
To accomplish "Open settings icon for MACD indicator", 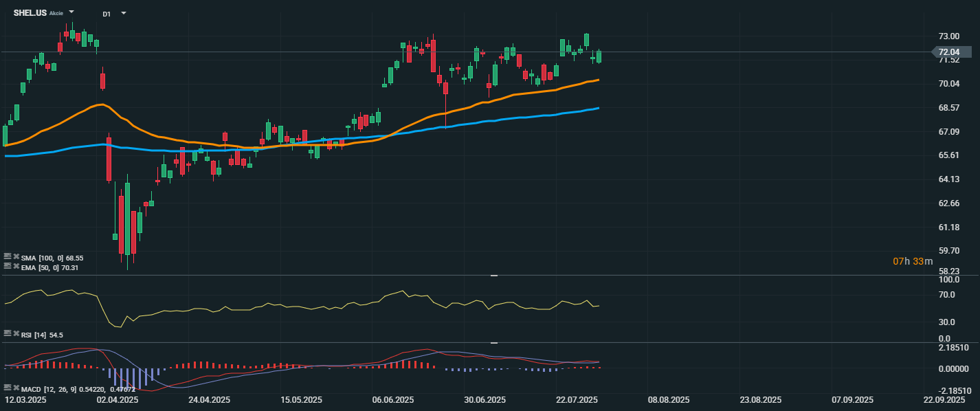I will pyautogui.click(x=8, y=388).
